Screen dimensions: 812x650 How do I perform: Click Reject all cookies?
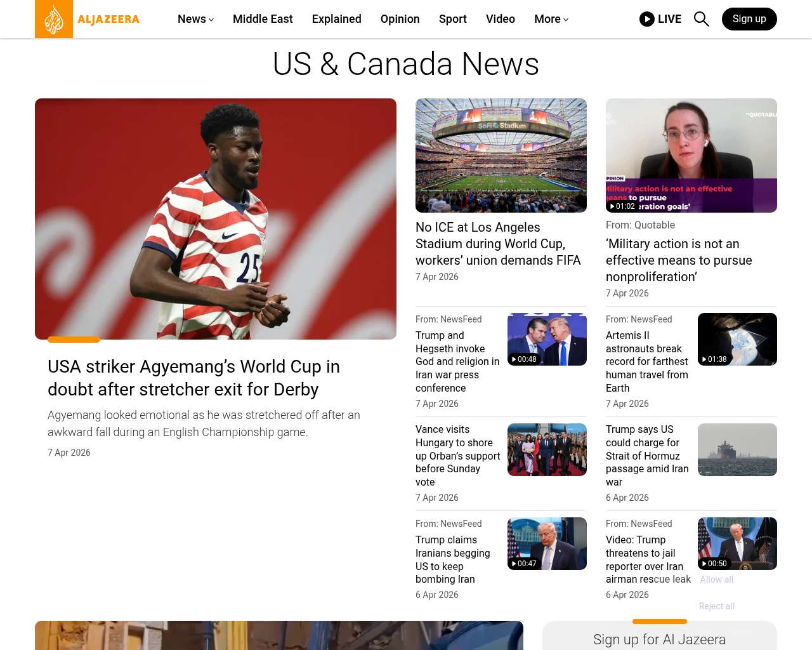[x=716, y=606]
